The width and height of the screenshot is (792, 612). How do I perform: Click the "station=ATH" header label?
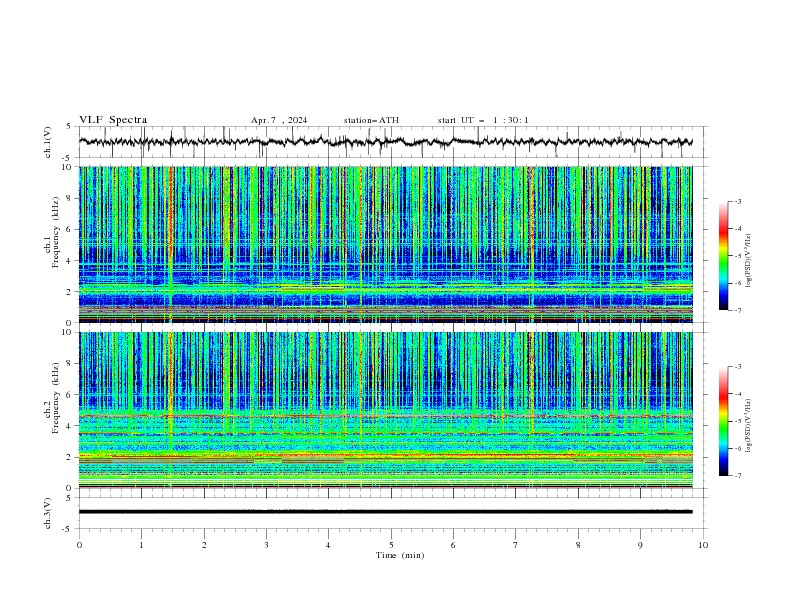tap(371, 120)
